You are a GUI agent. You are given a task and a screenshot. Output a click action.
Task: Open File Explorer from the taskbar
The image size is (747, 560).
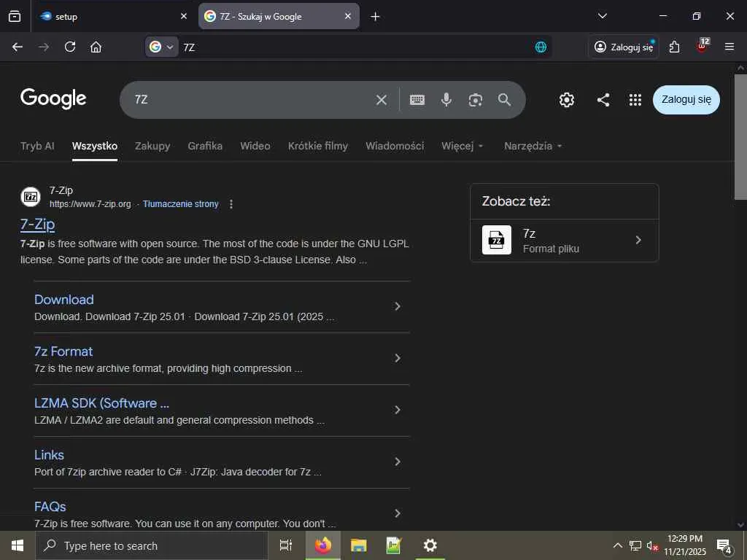358,545
